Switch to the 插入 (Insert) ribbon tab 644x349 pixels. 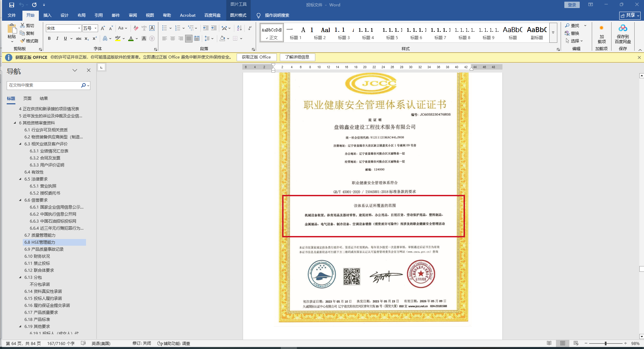[x=48, y=15]
